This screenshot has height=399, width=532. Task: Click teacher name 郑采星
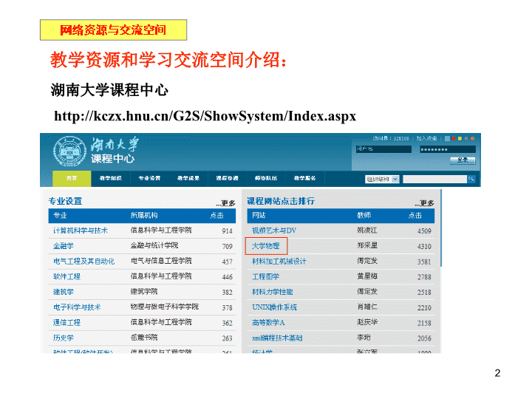click(x=367, y=245)
